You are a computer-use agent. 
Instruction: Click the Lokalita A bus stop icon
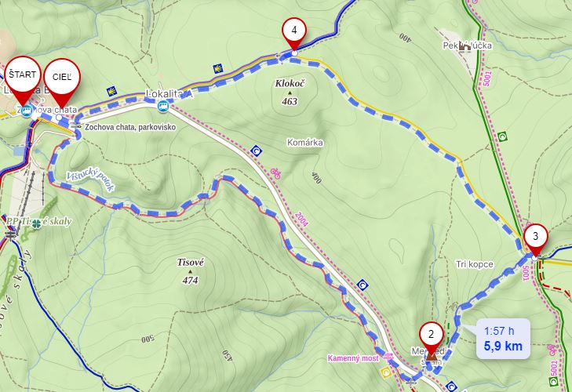pos(163,107)
